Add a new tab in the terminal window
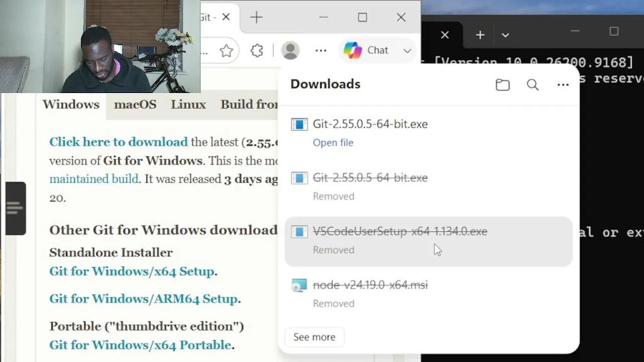Viewport: 644px width, 362px height. (x=480, y=35)
